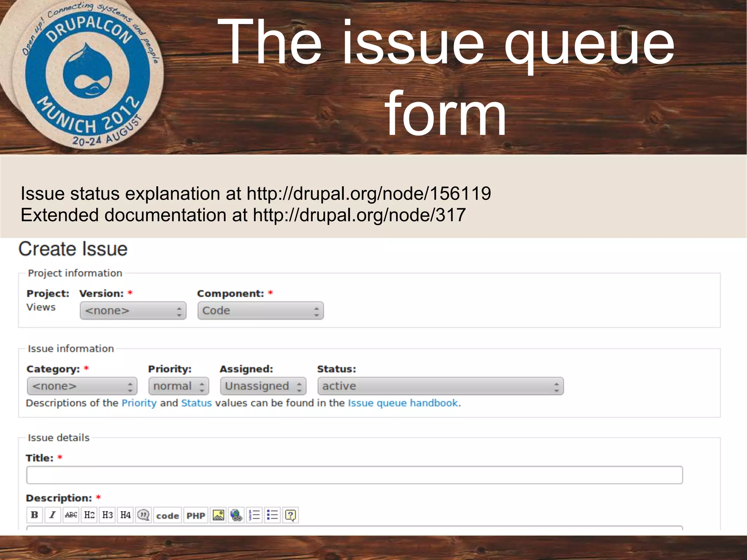Insert PHP tag in description
Viewport: 747px width, 560px height.
[x=196, y=516]
